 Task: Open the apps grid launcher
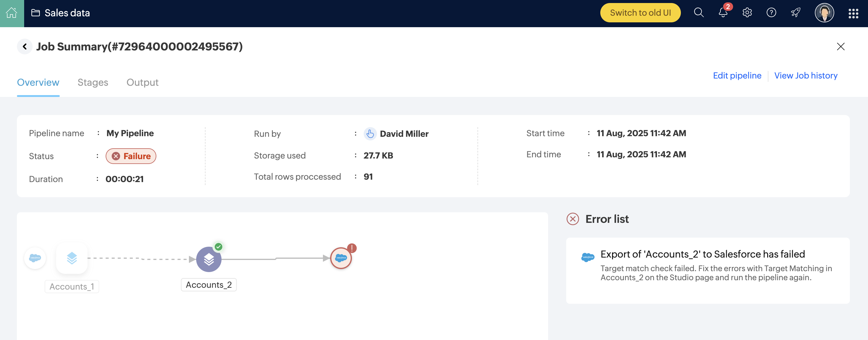tap(853, 13)
